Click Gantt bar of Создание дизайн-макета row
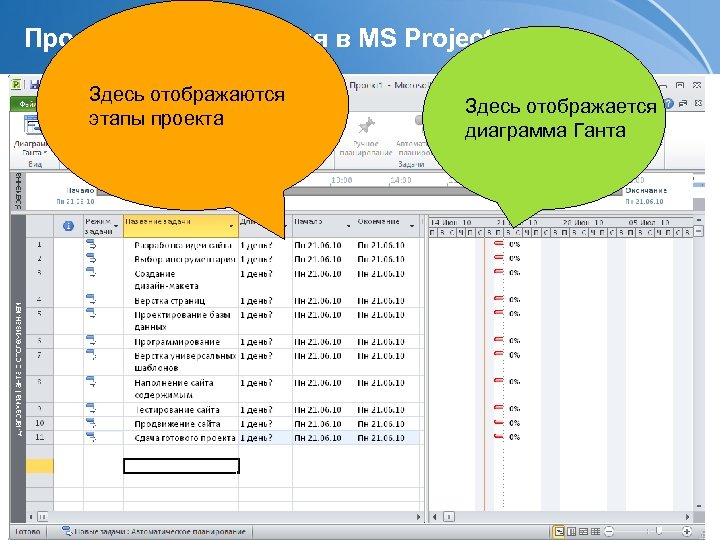The image size is (720, 540). pyautogui.click(x=499, y=272)
